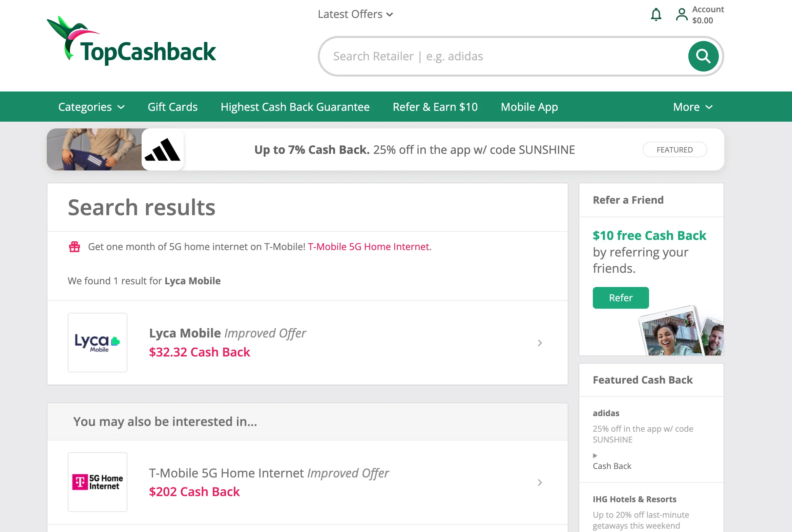The height and width of the screenshot is (532, 792).
Task: Click the green Refer button
Action: tap(621, 298)
